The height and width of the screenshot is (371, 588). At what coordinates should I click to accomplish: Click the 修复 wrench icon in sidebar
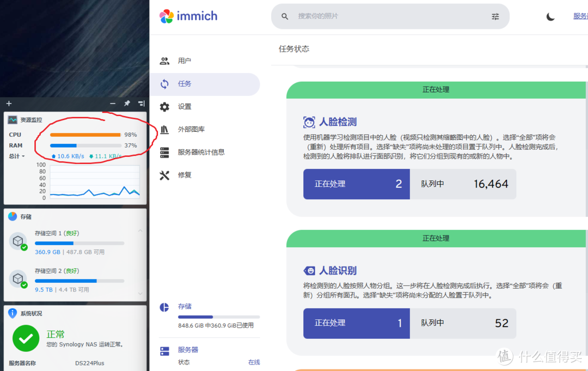pos(164,175)
